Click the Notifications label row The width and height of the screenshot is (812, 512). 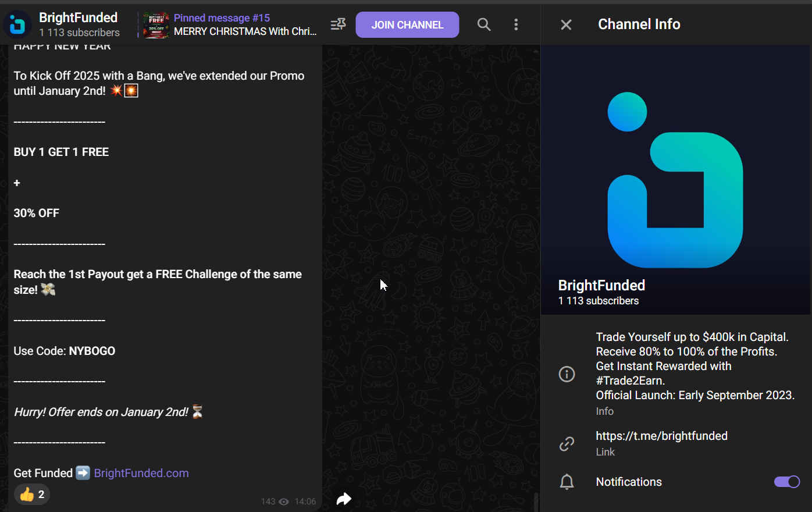click(x=676, y=482)
